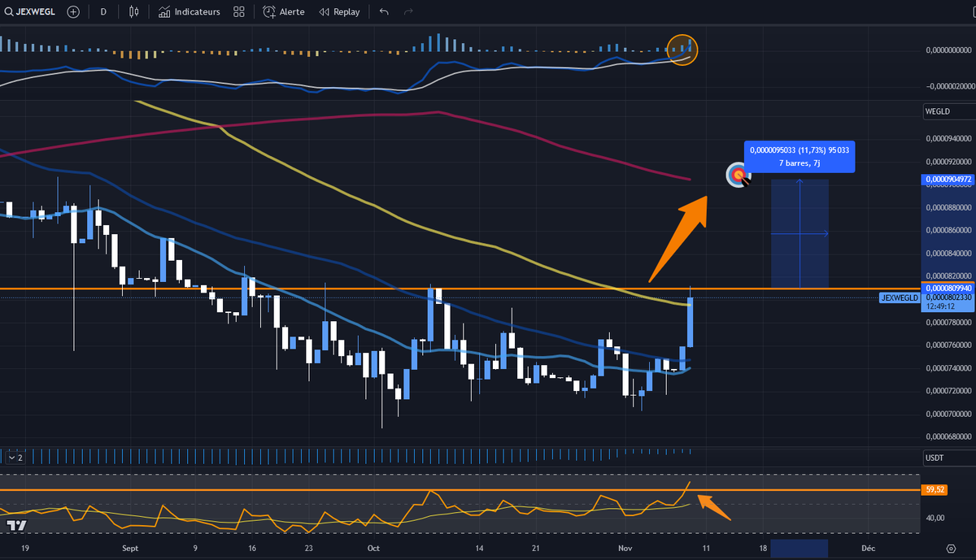Click the RSI value label 59,52
This screenshot has width=976, height=560.
click(x=933, y=490)
